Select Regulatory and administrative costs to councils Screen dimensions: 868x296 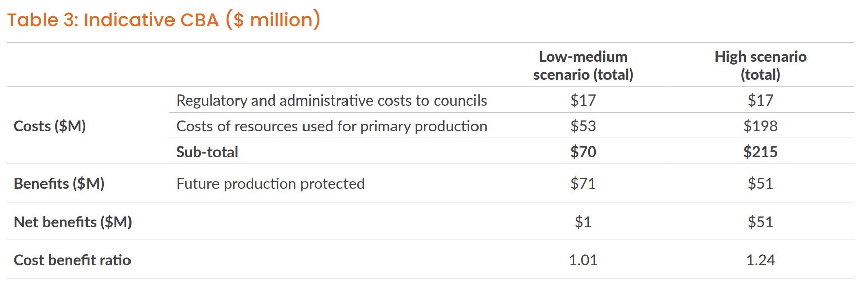pyautogui.click(x=331, y=101)
